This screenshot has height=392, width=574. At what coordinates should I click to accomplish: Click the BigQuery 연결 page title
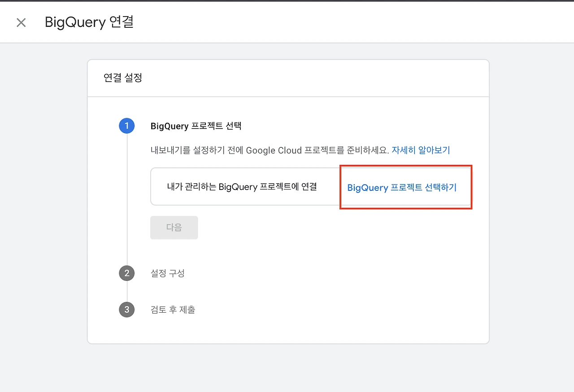pyautogui.click(x=89, y=22)
